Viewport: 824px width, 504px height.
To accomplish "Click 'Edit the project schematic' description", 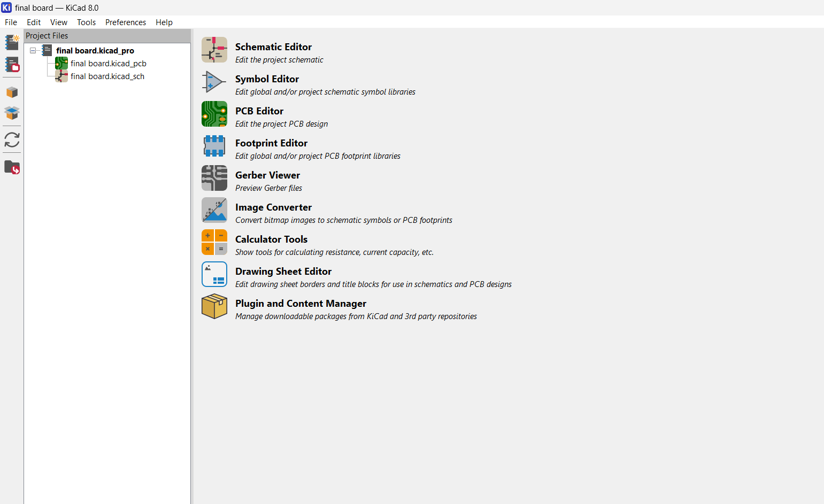I will [279, 60].
